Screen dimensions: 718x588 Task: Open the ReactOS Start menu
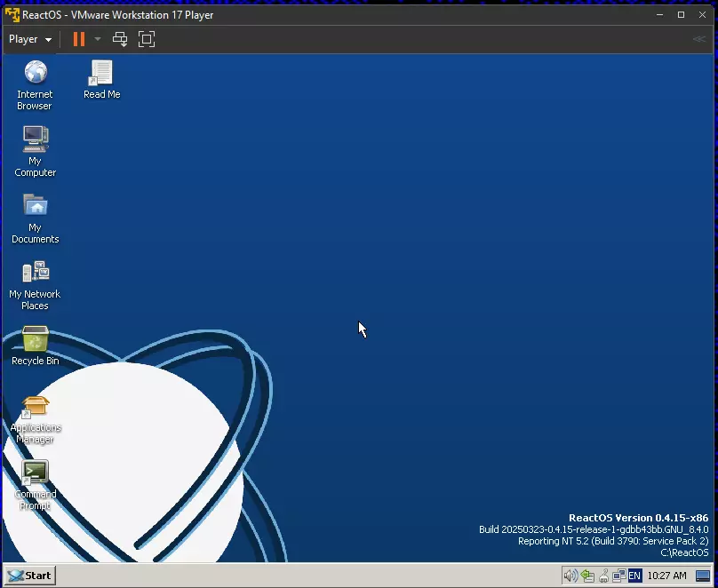30,576
